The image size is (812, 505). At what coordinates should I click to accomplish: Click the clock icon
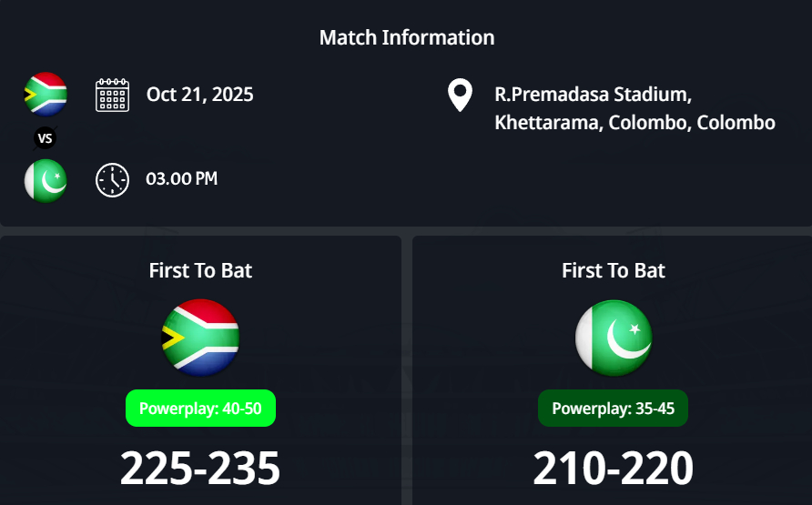tap(113, 179)
